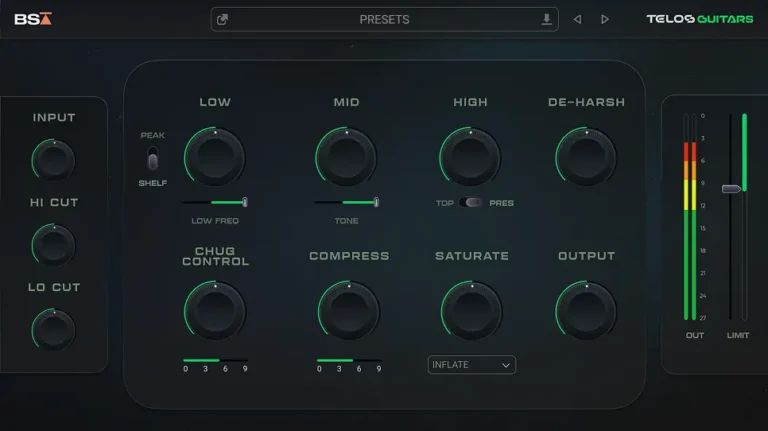Click the Input knob
The height and width of the screenshot is (431, 768).
click(54, 160)
